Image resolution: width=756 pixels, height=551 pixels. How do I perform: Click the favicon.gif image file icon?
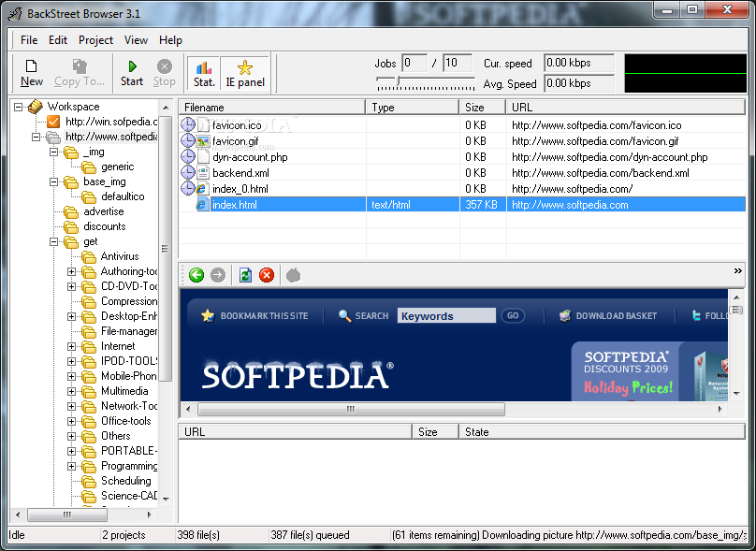203,141
